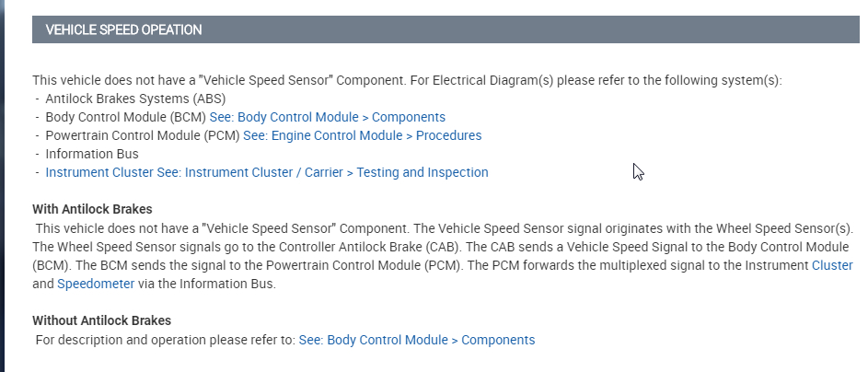
Task: Click the blue Cluster link in paragraph
Action: point(832,265)
